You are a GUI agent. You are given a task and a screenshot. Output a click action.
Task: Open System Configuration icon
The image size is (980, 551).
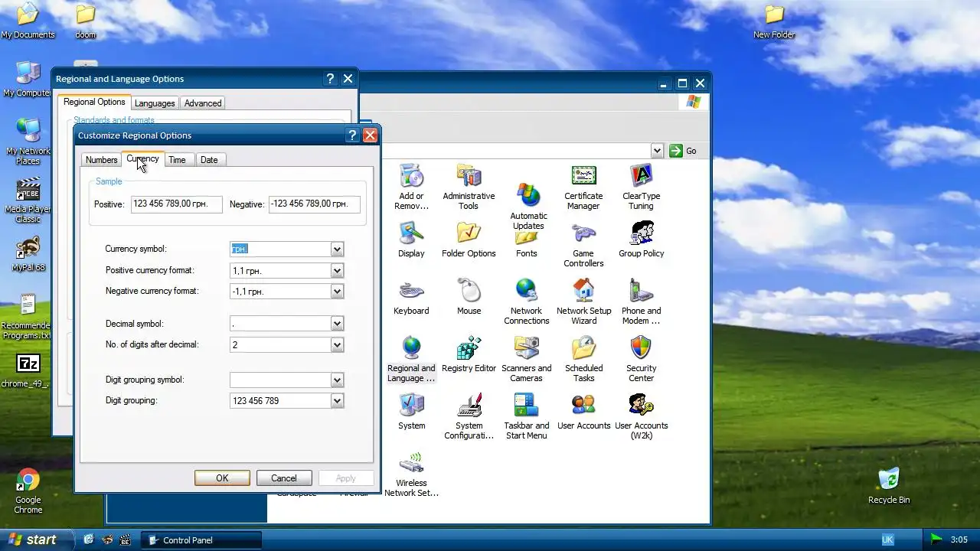click(469, 416)
